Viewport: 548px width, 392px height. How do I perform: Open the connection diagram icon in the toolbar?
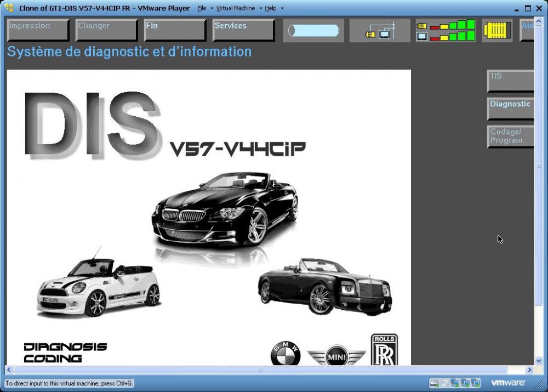click(x=380, y=30)
